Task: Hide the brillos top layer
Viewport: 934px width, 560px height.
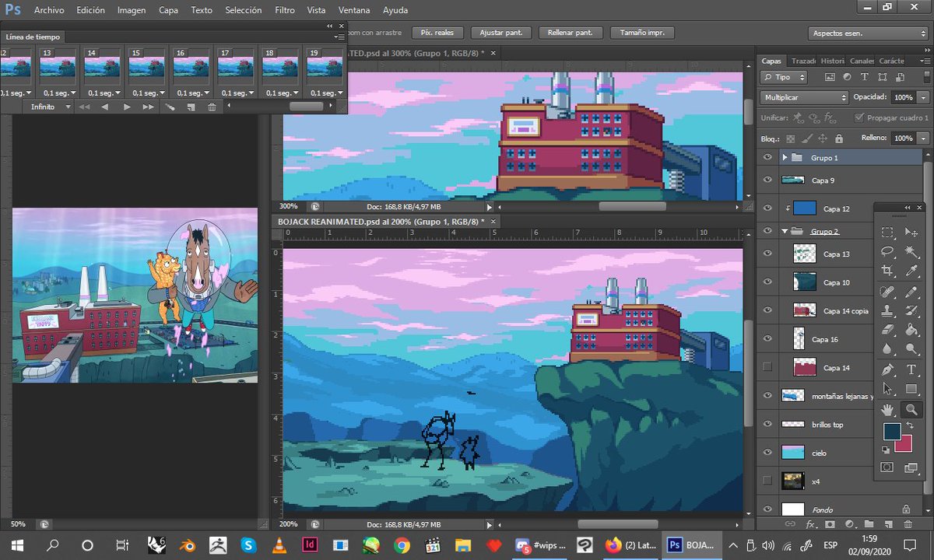Action: pyautogui.click(x=767, y=424)
